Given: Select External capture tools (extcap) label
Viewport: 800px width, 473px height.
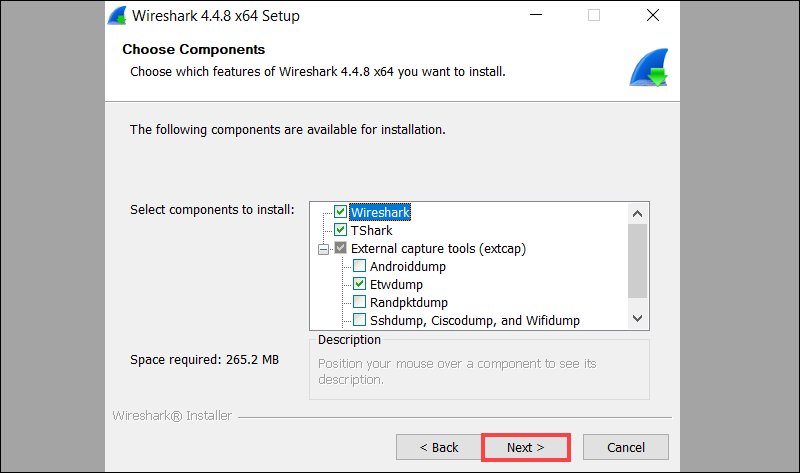Looking at the screenshot, I should click(x=438, y=248).
